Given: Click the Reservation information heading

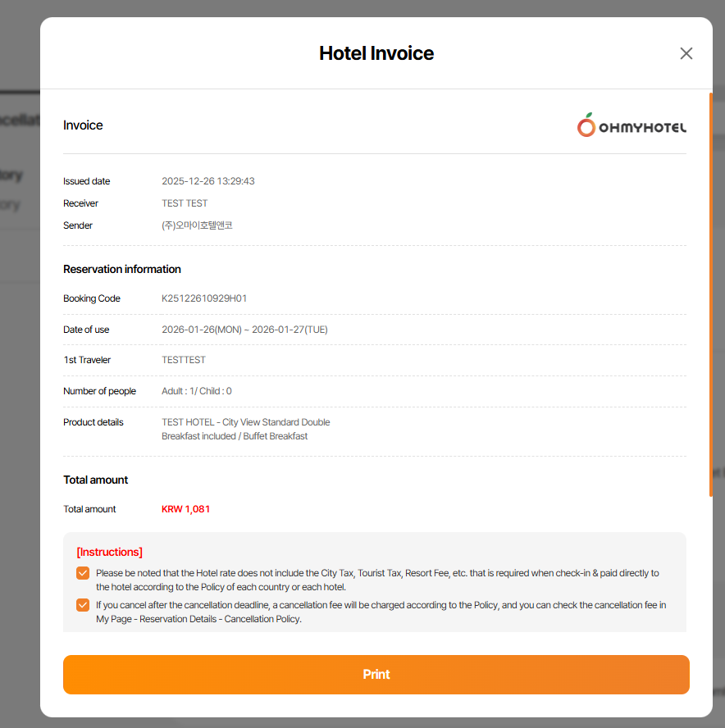Looking at the screenshot, I should tap(122, 269).
